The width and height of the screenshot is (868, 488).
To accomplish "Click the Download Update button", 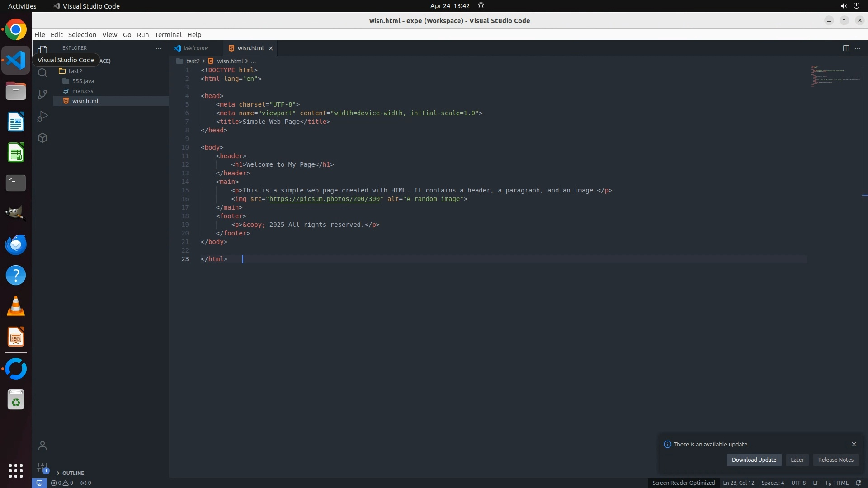I will pyautogui.click(x=754, y=460).
